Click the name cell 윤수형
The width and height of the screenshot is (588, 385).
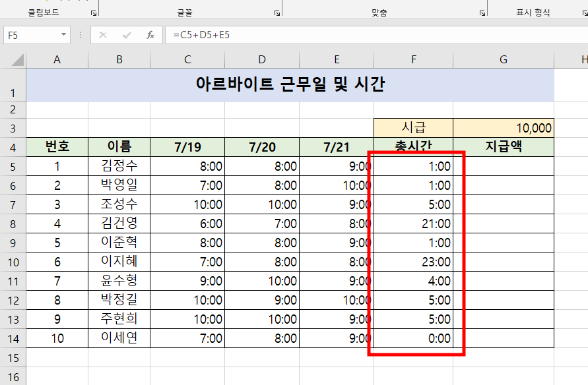(x=119, y=281)
